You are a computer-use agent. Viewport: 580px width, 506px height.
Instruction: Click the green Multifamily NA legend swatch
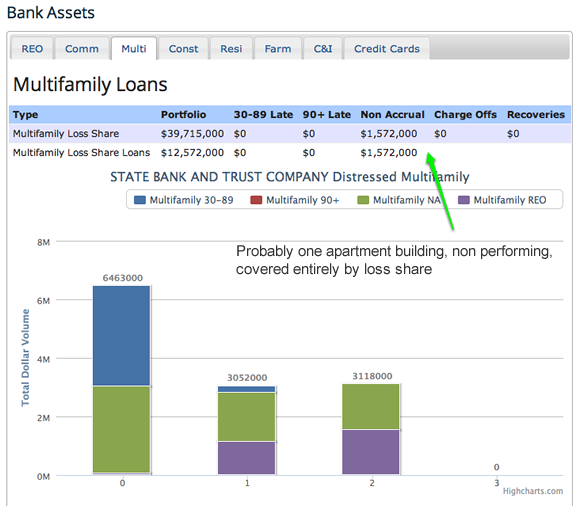pyautogui.click(x=363, y=200)
